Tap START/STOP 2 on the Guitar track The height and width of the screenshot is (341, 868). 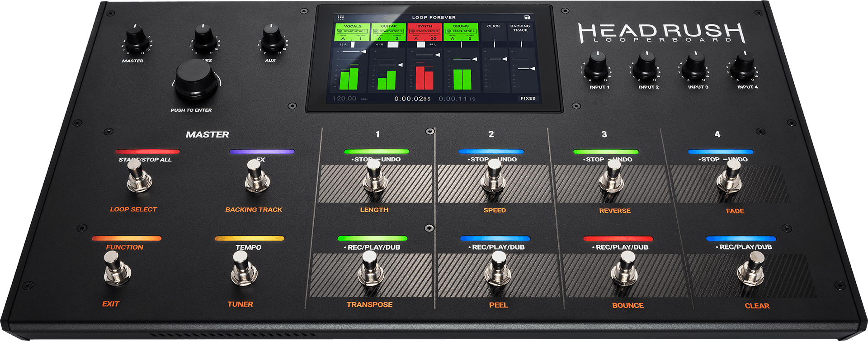tap(389, 31)
